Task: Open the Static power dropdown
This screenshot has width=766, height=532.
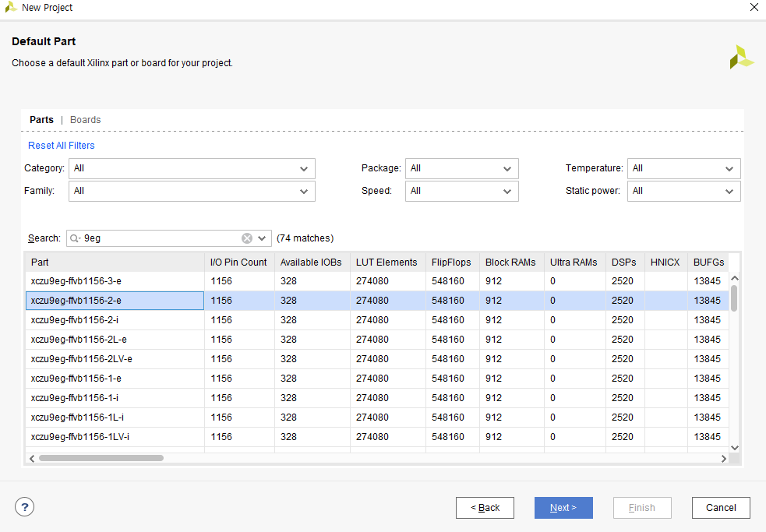Action: pyautogui.click(x=684, y=191)
